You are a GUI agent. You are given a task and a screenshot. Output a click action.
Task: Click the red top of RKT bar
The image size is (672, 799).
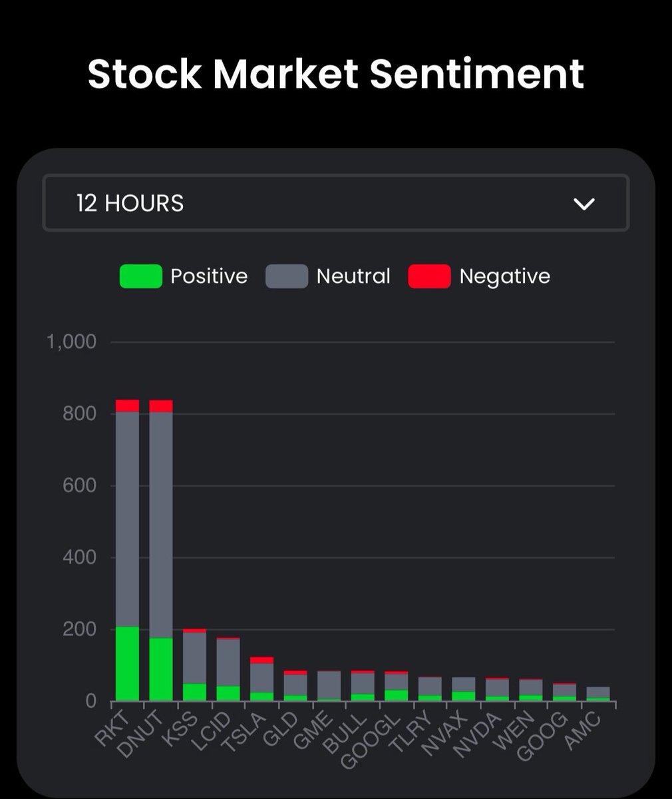click(x=127, y=405)
